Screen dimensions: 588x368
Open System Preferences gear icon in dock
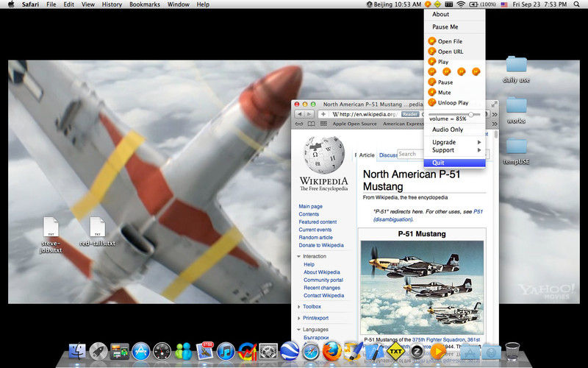[268, 352]
